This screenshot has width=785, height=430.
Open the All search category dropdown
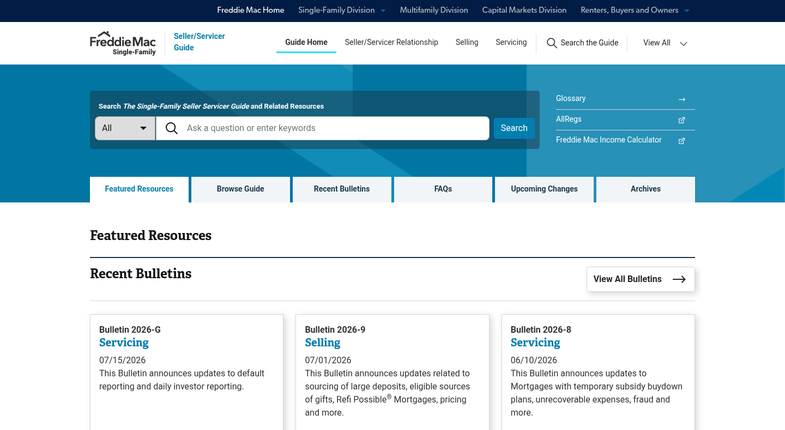pos(125,128)
